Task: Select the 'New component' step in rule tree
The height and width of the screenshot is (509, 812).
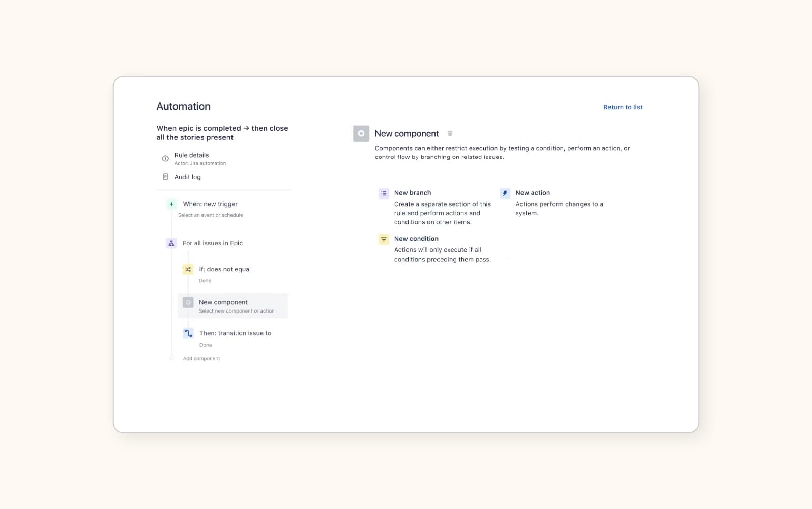Action: click(x=233, y=306)
